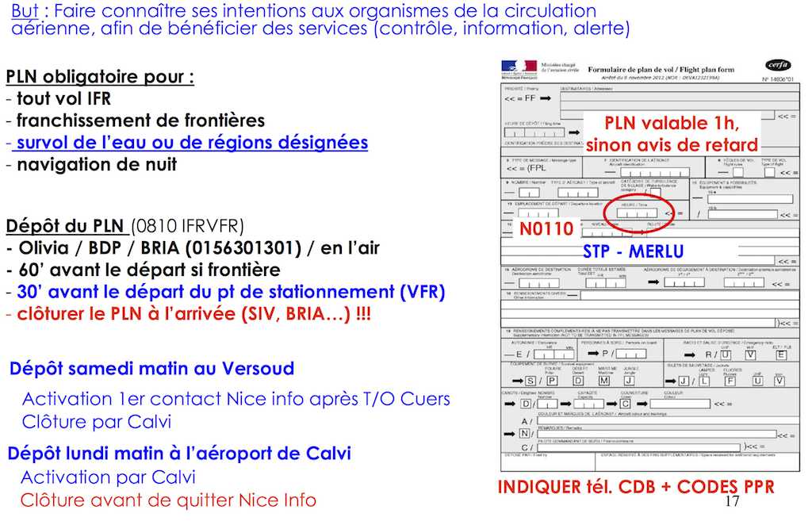Click the dinghies Colour field
This screenshot has width=812, height=521.
point(680,404)
